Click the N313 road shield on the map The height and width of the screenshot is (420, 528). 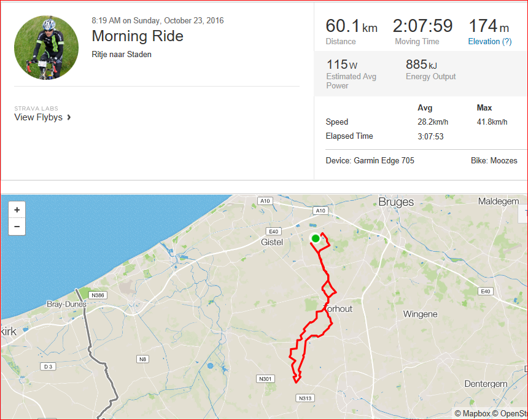click(x=305, y=398)
